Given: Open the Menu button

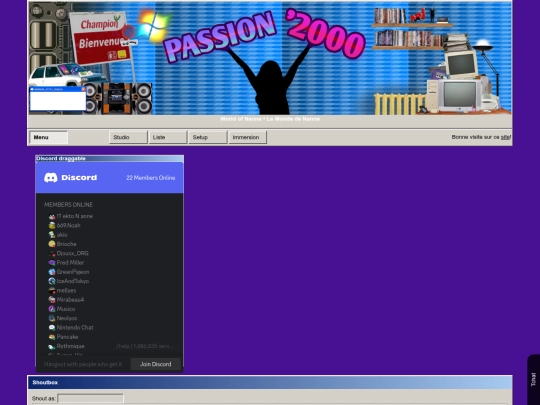Looking at the screenshot, I should (x=49, y=137).
